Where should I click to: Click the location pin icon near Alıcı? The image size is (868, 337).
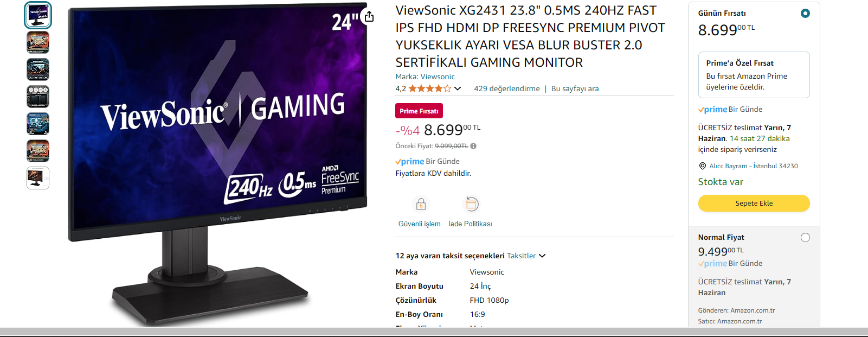702,166
